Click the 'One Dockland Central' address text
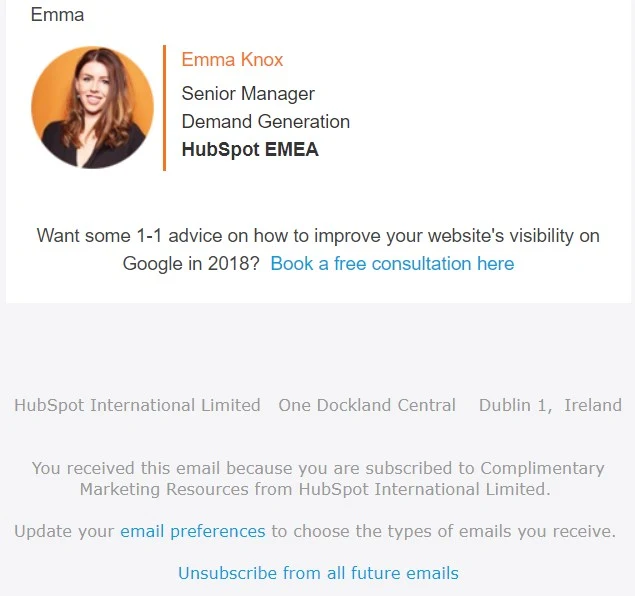The image size is (635, 596). (367, 405)
